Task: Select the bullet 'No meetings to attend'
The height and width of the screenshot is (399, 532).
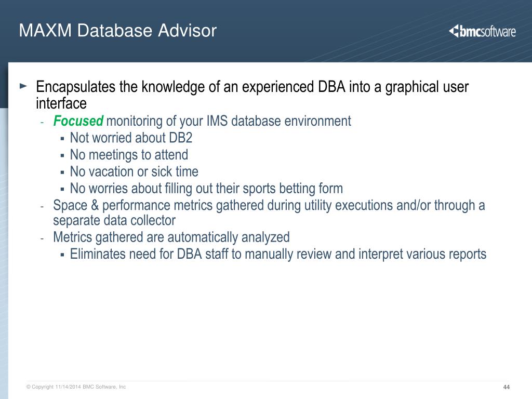Action: click(129, 155)
